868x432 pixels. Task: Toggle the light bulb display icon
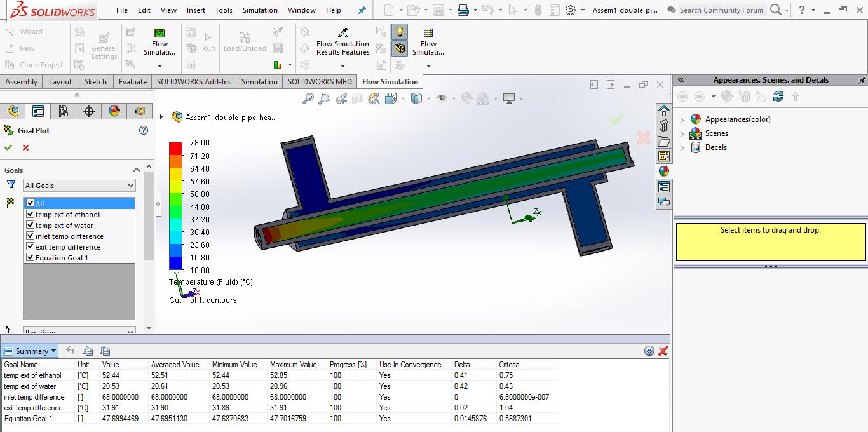[x=400, y=32]
